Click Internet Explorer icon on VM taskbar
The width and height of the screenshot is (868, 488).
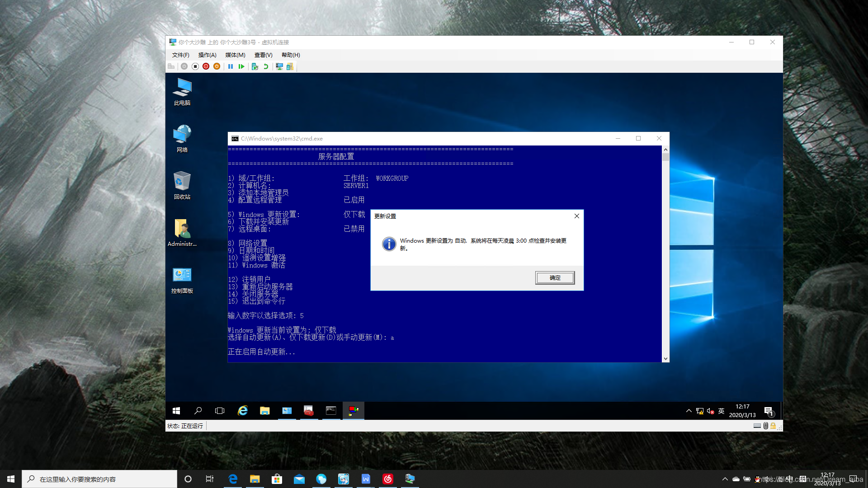coord(243,410)
